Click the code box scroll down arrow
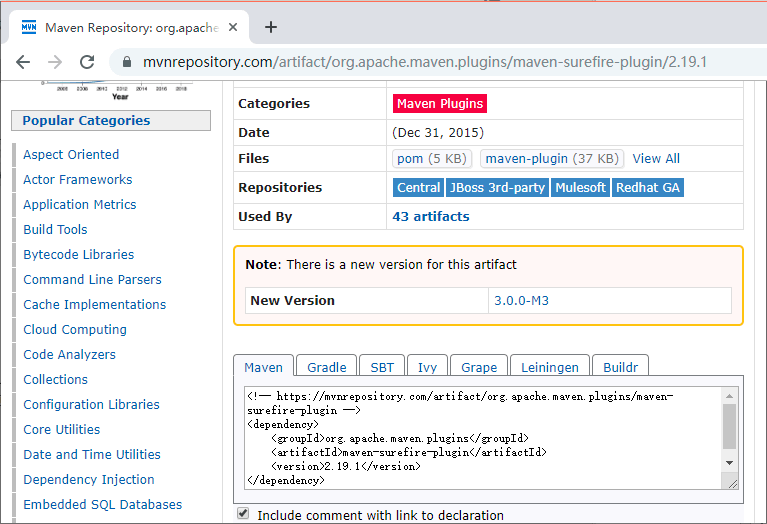Viewport: 767px width, 524px height. [x=729, y=463]
